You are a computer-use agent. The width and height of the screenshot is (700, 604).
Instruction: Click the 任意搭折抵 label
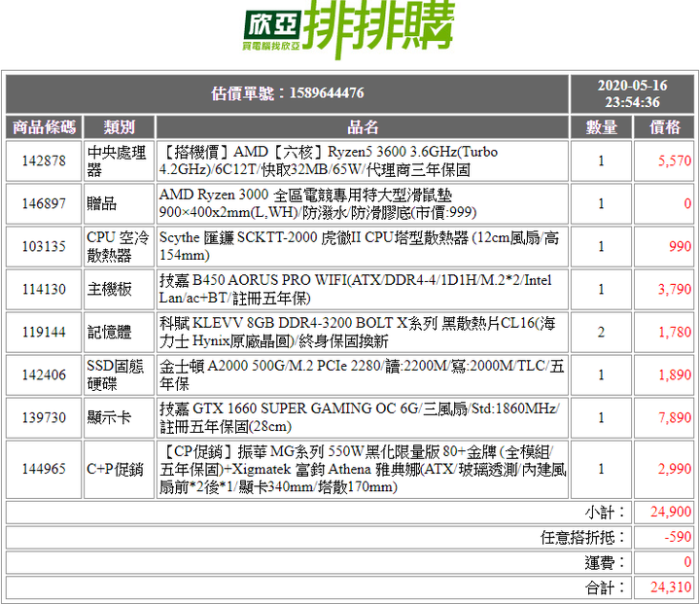[583, 538]
